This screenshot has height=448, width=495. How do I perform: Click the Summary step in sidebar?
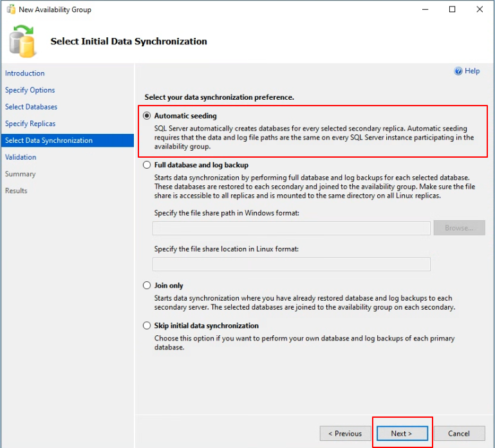coord(20,174)
